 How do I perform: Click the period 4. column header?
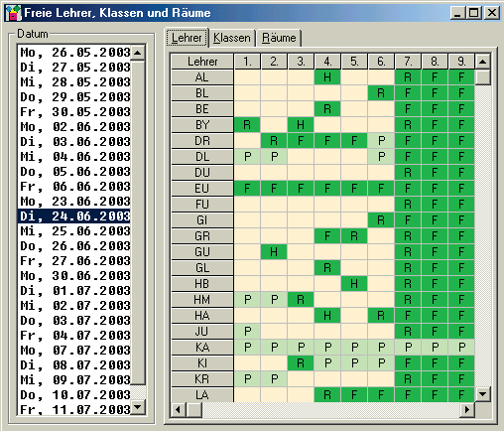point(327,62)
